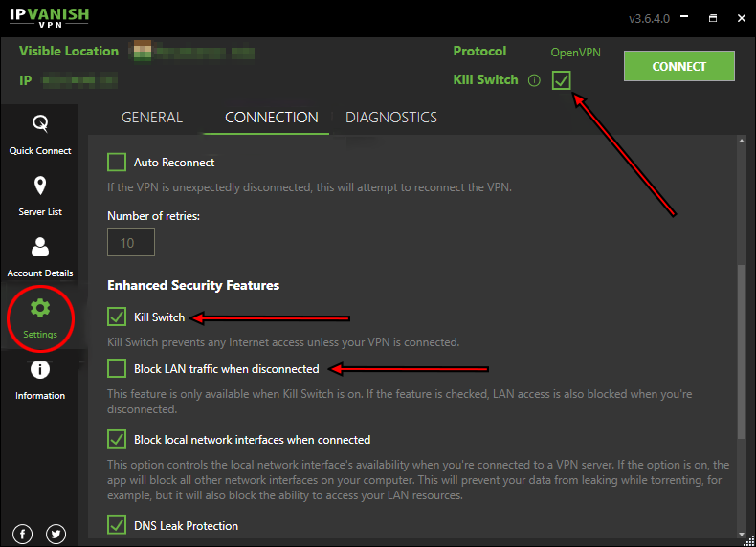Go to Account Details icon
This screenshot has width=756, height=547.
point(40,248)
